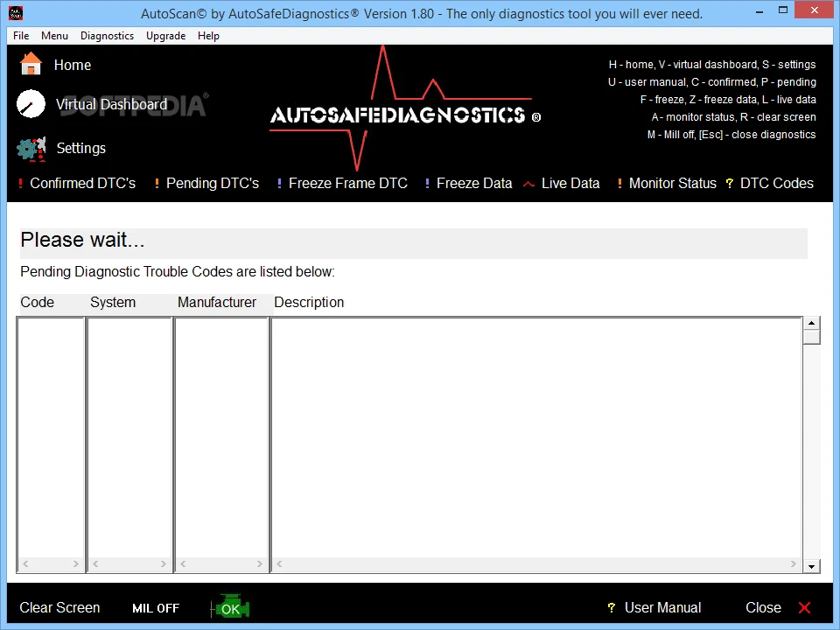Show Pending DTC's

coord(213,183)
